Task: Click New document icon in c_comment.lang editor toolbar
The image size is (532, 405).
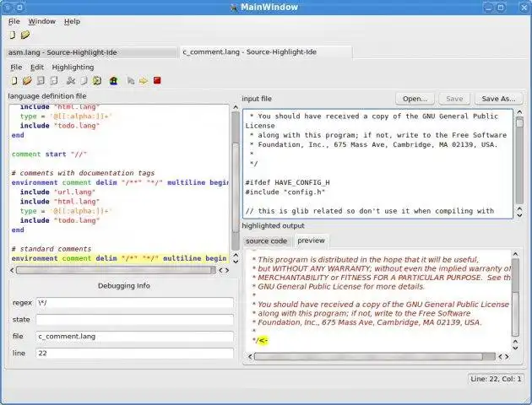Action: click(x=14, y=81)
